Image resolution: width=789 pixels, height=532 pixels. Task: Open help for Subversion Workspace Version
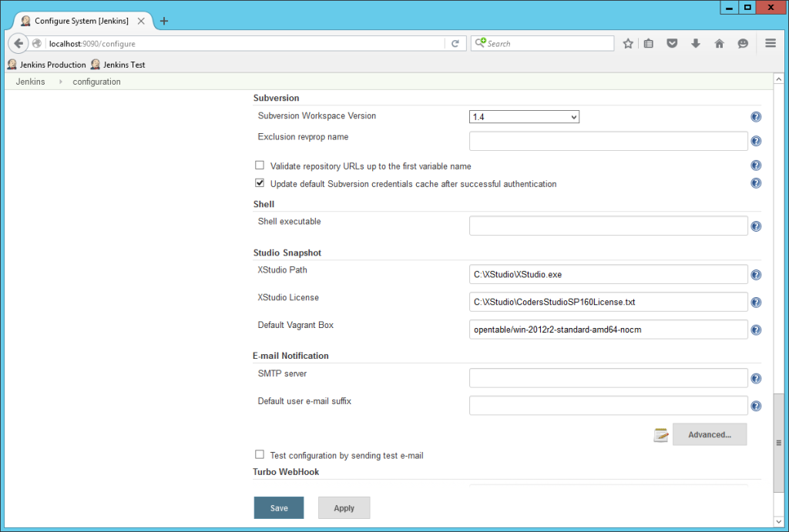(756, 116)
